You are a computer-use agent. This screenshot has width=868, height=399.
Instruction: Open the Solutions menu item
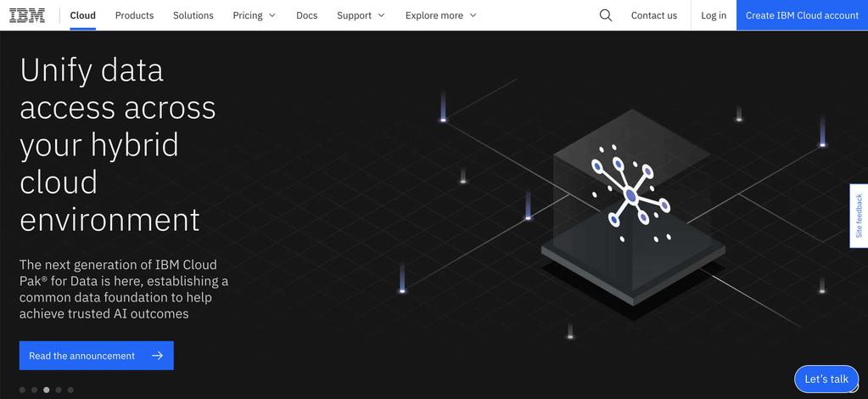[x=193, y=15]
